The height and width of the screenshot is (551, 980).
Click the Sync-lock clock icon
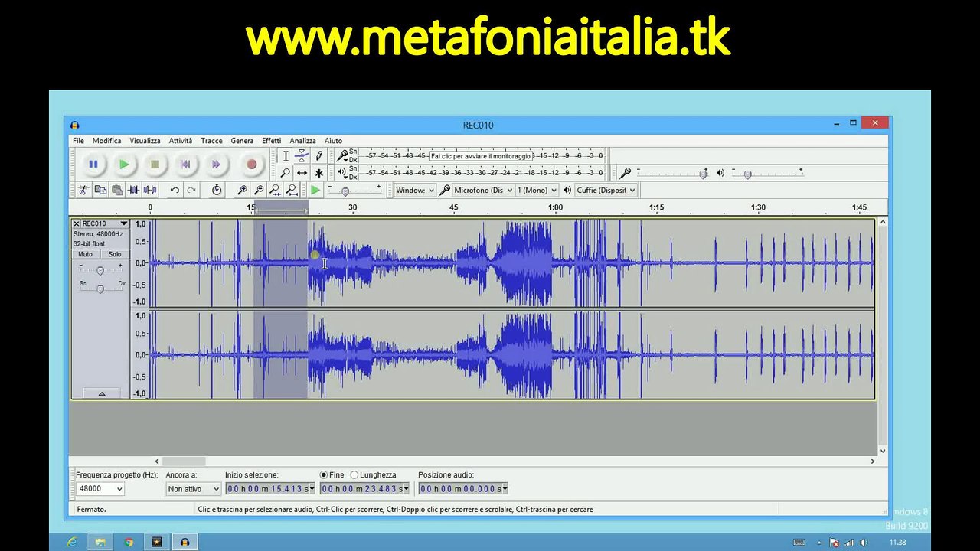[x=217, y=190]
